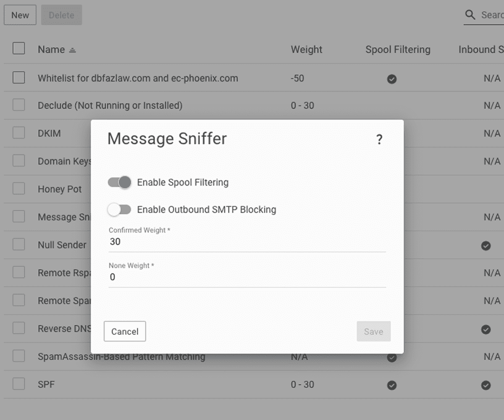Click the Spool Filtering checkmark on the Whitelist row

(391, 79)
